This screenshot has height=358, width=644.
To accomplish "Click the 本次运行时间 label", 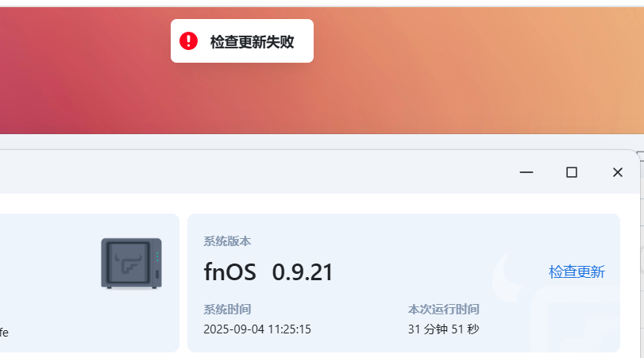I will point(444,309).
